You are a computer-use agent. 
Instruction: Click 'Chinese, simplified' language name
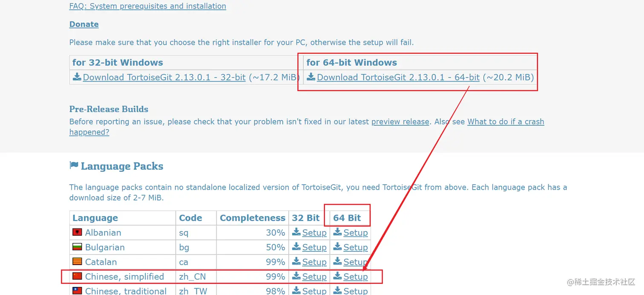(124, 277)
